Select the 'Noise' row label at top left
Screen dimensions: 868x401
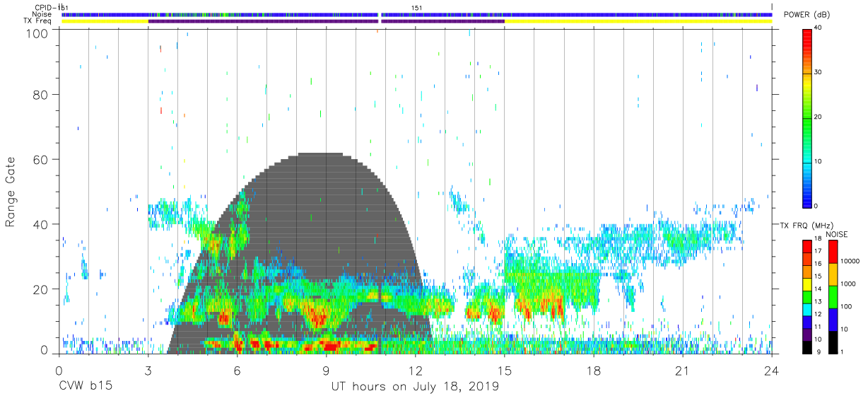click(x=42, y=14)
